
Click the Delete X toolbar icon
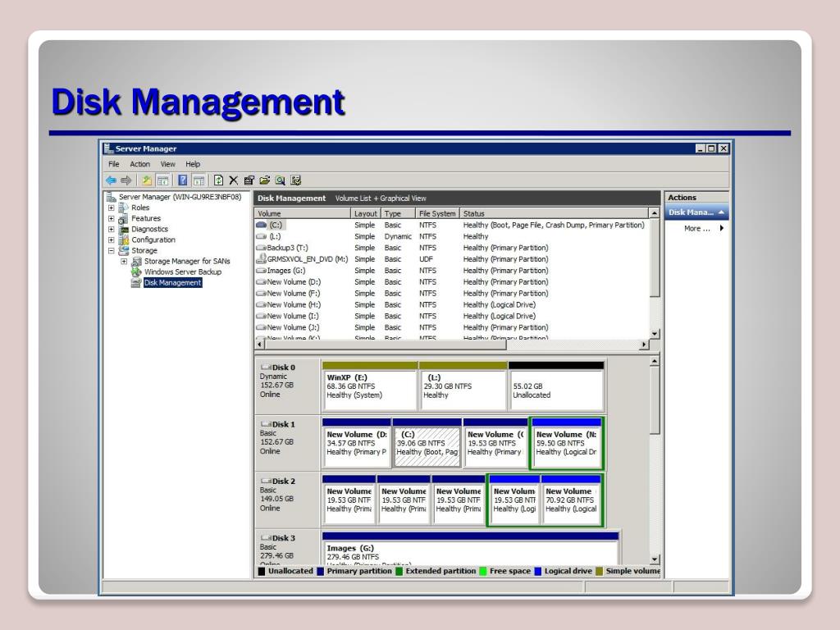(234, 180)
